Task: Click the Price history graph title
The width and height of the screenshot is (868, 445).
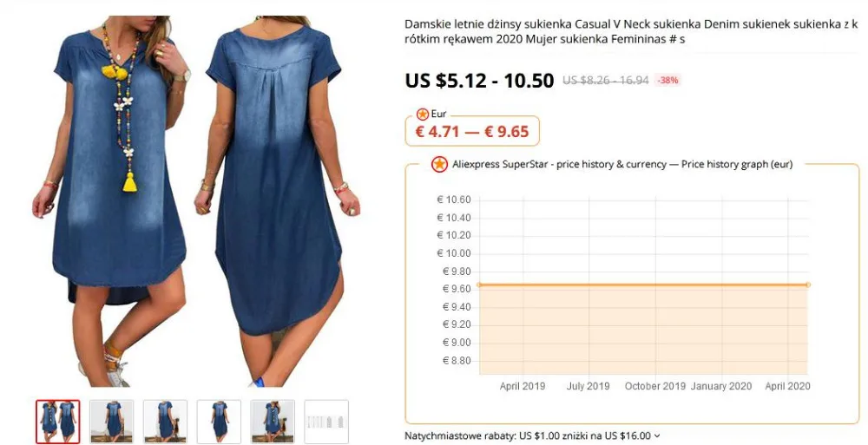Action: click(x=737, y=165)
